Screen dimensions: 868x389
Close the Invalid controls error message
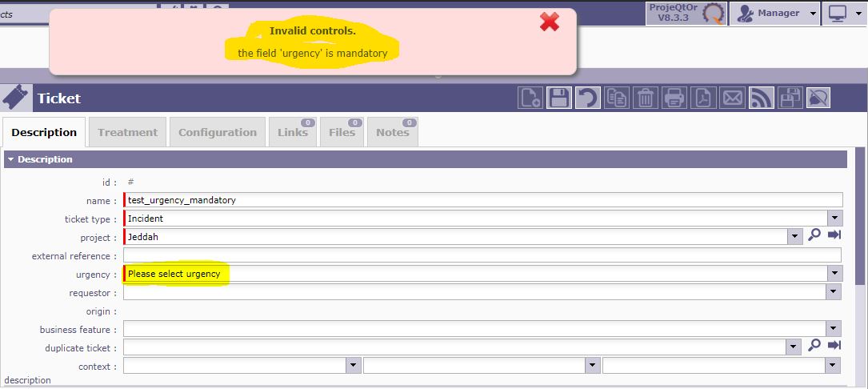pos(549,22)
